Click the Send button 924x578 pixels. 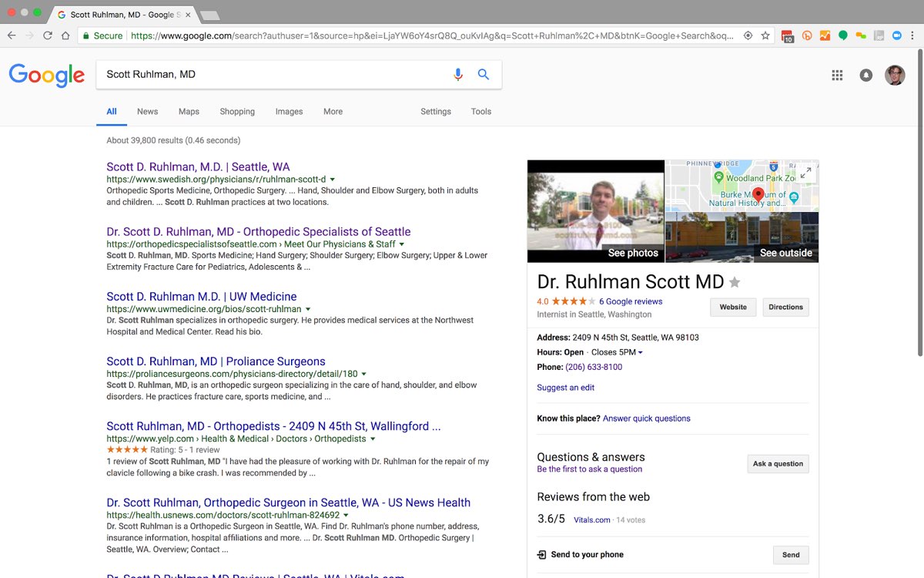[x=791, y=555]
